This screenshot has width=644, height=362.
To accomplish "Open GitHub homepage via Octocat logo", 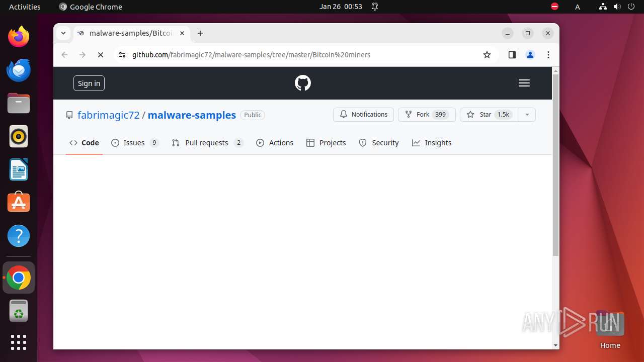I will click(303, 83).
